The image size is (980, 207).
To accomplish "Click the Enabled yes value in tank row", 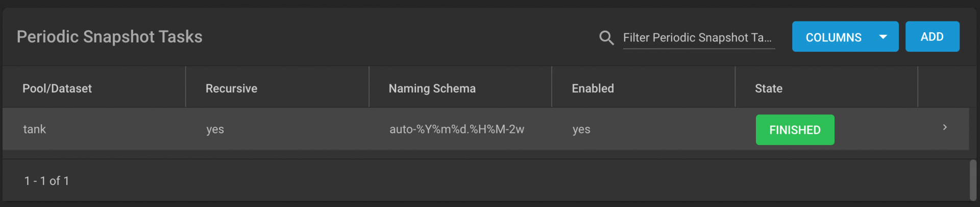I will pos(581,129).
